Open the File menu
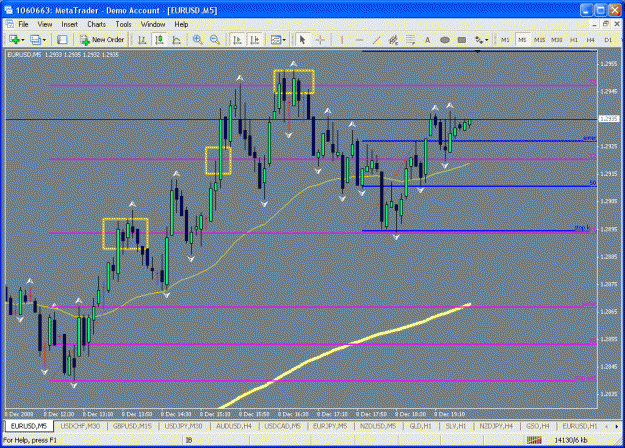The height and width of the screenshot is (448, 625). pyautogui.click(x=23, y=24)
